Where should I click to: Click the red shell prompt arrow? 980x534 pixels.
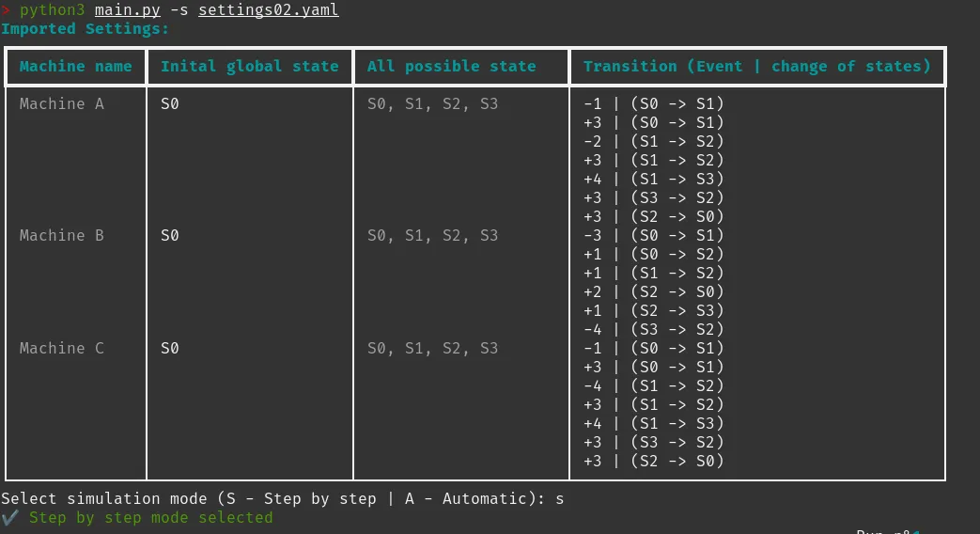pyautogui.click(x=5, y=10)
